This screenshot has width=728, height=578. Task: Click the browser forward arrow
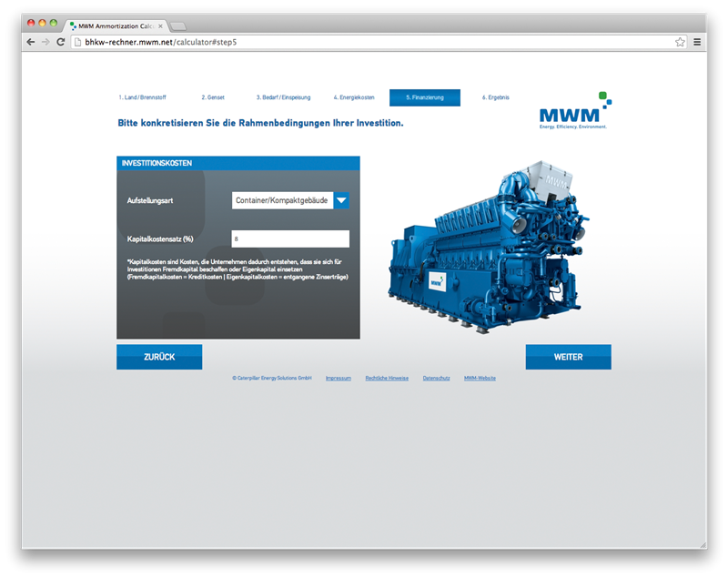pyautogui.click(x=45, y=42)
